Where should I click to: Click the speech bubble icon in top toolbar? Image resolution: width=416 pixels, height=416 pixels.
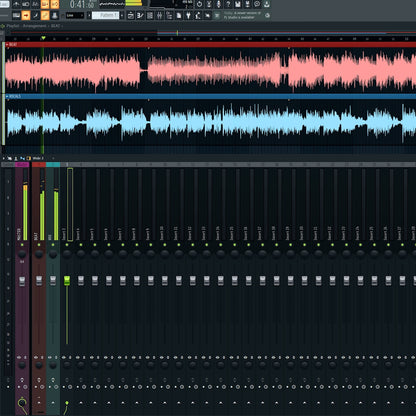tap(257, 4)
